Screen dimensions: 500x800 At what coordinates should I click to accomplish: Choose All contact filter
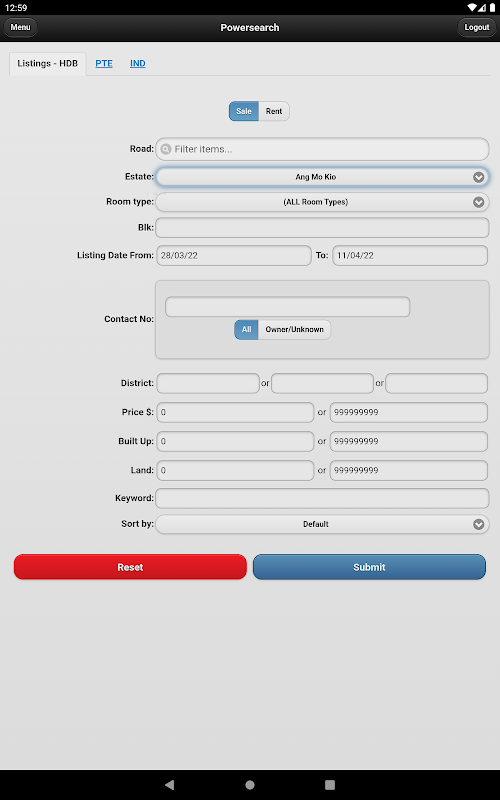tap(246, 330)
